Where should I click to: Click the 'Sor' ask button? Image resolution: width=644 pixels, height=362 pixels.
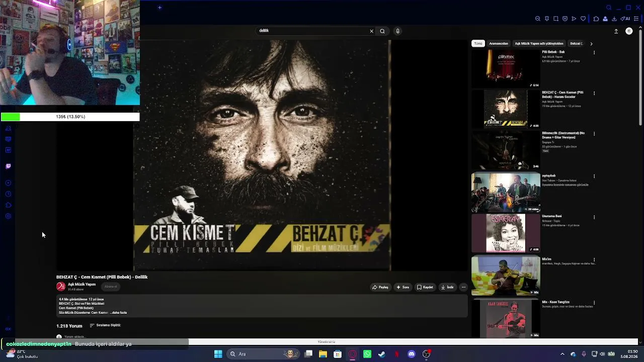tap(403, 288)
